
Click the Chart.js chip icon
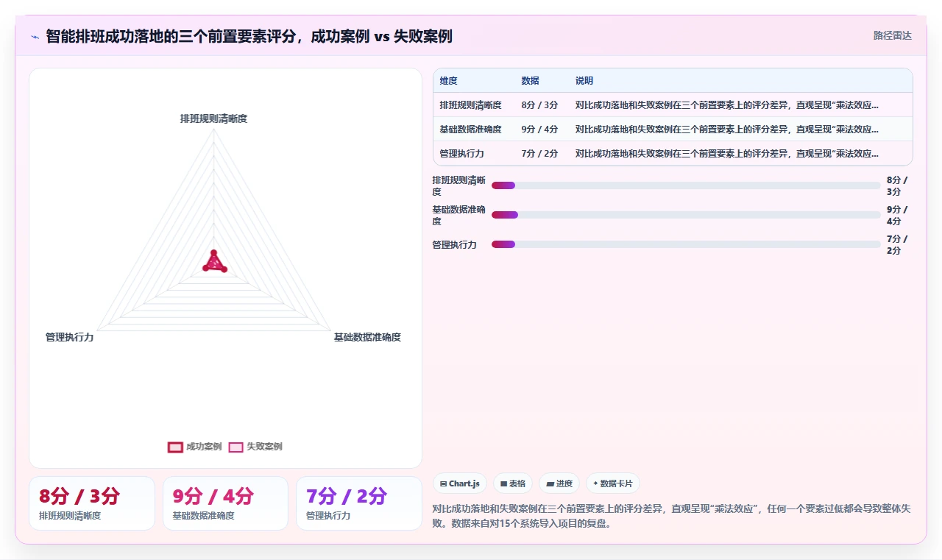pyautogui.click(x=443, y=483)
